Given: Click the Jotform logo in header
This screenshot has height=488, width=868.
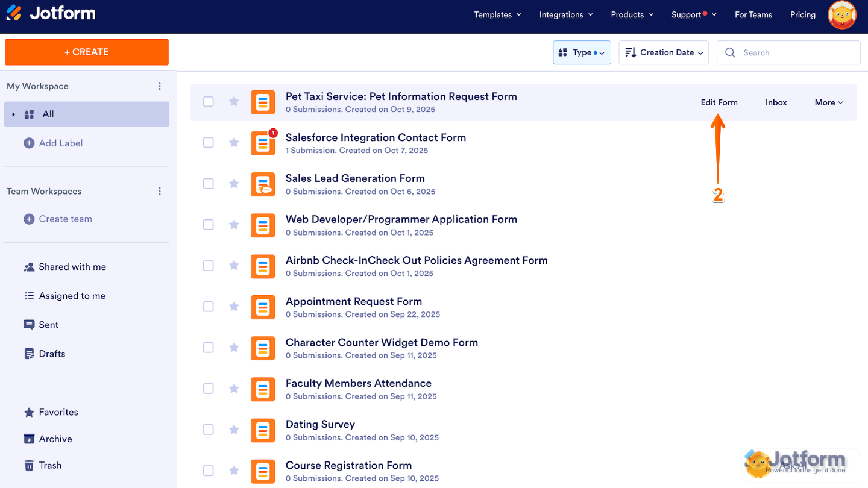Looking at the screenshot, I should click(51, 13).
